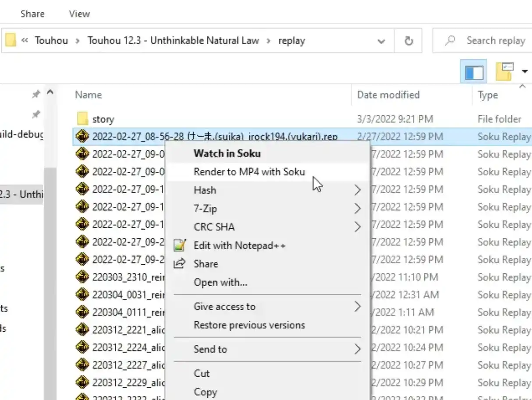The height and width of the screenshot is (400, 532).
Task: Click the Soku replay icon of 220303_2310 file
Action: tap(82, 277)
